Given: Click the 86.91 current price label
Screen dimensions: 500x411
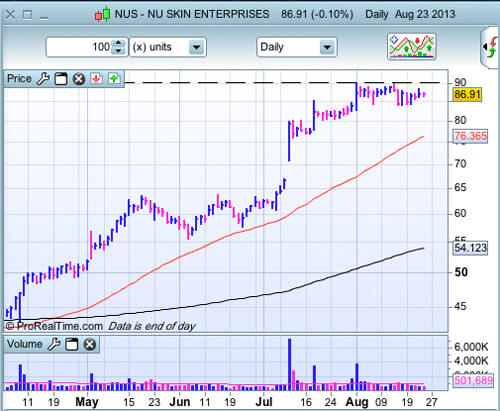Looking at the screenshot, I should click(467, 94).
